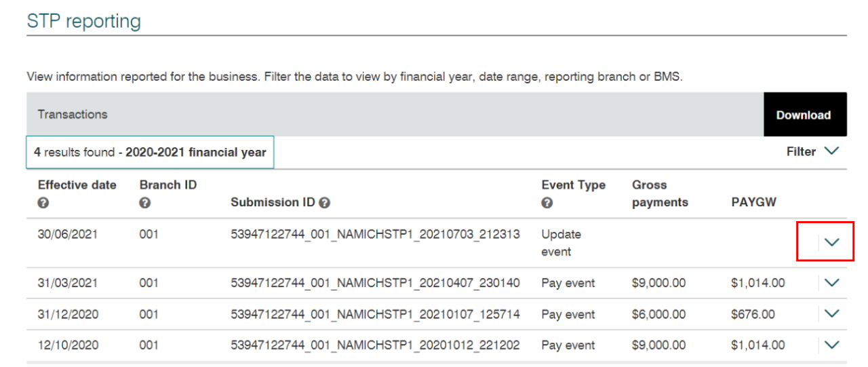Click the Transactions section header
Screen dimensions: 868x367
pyautogui.click(x=73, y=114)
